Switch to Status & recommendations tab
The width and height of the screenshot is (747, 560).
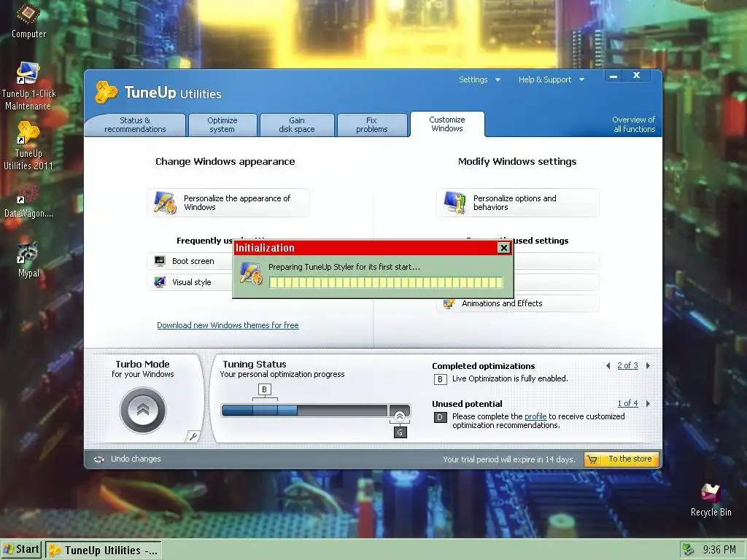click(135, 125)
